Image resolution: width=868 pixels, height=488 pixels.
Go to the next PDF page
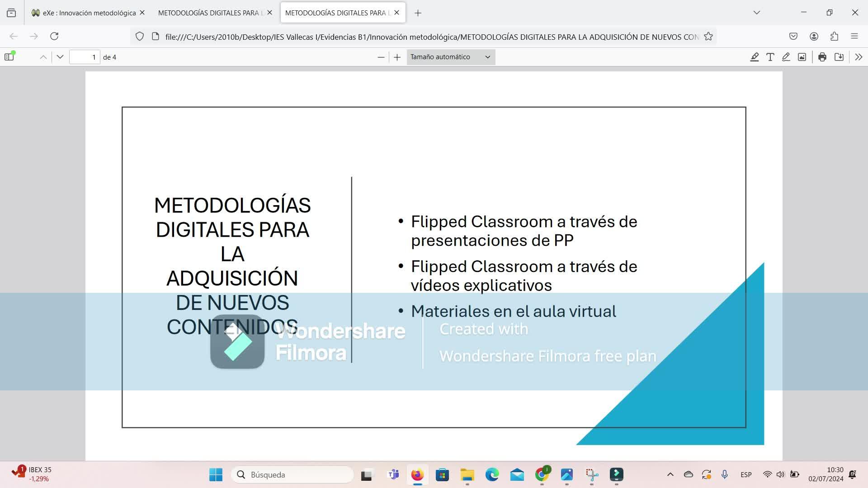coord(60,57)
